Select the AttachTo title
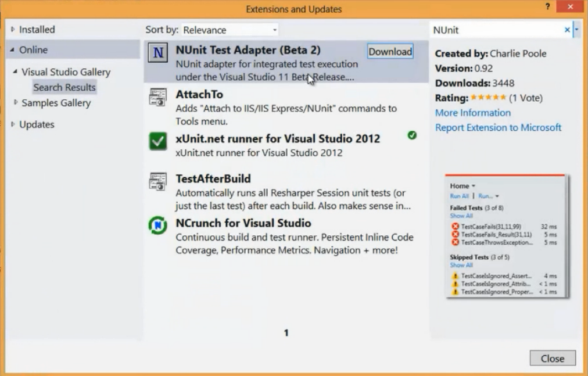 (x=199, y=94)
